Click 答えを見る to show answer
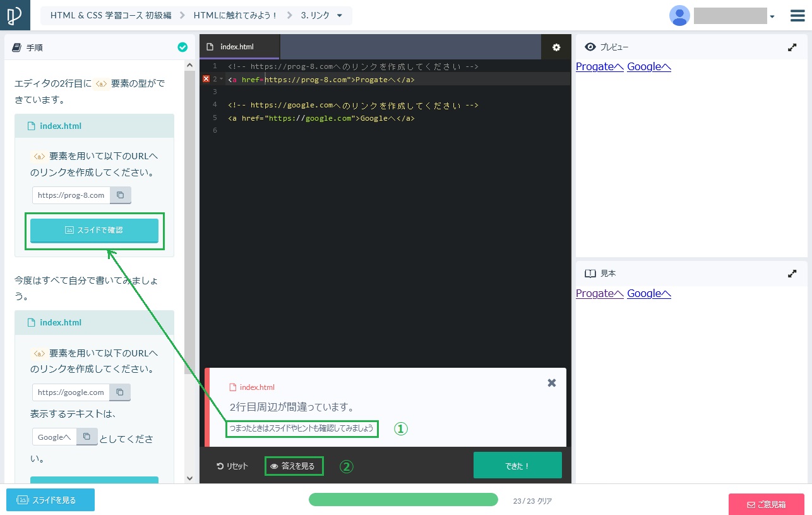 pyautogui.click(x=294, y=466)
